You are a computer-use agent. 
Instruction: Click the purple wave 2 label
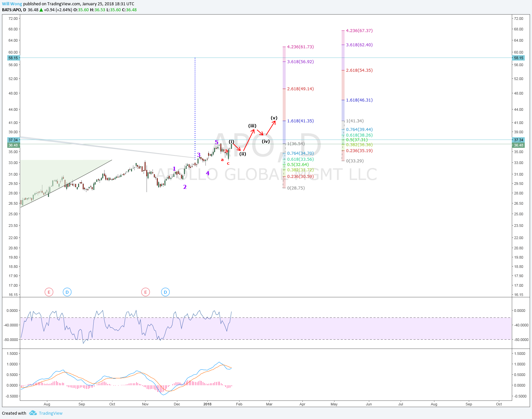(x=185, y=187)
